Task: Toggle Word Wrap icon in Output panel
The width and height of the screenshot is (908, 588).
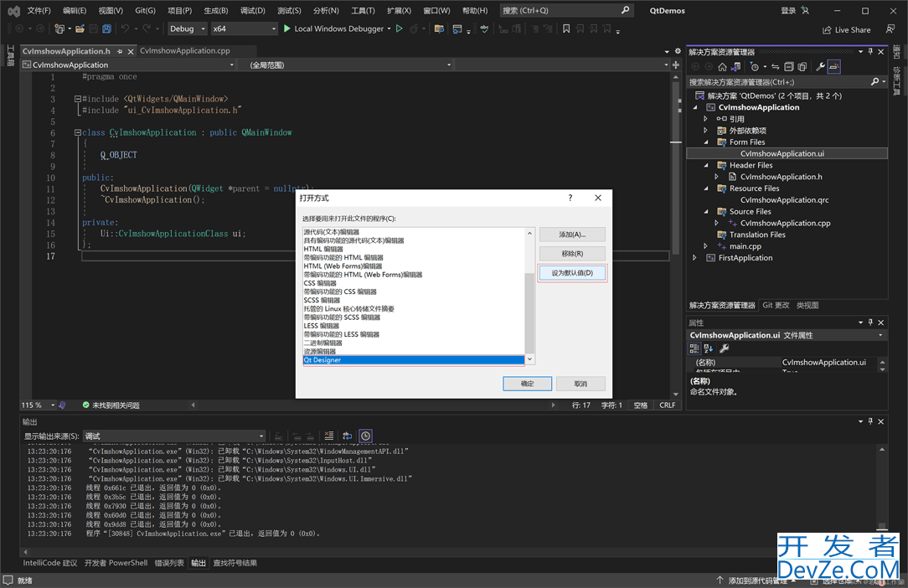Action: pos(348,436)
